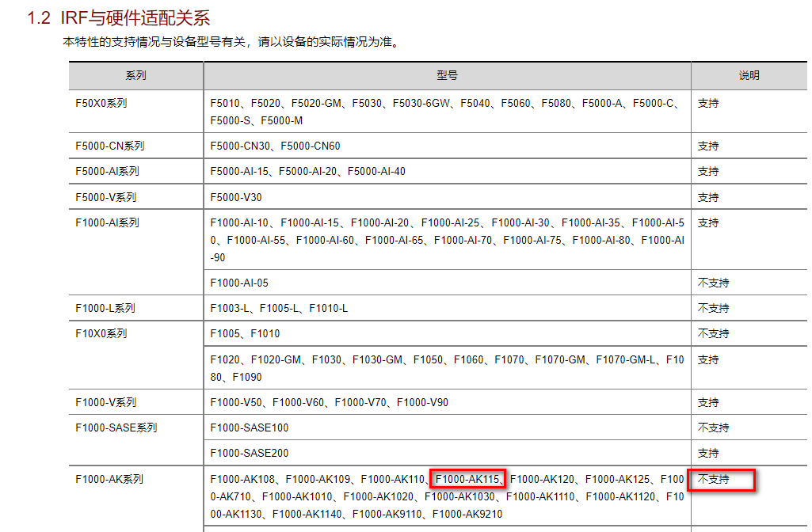Select the 'F1000-V系列' row label
This screenshot has width=812, height=532.
pos(105,402)
